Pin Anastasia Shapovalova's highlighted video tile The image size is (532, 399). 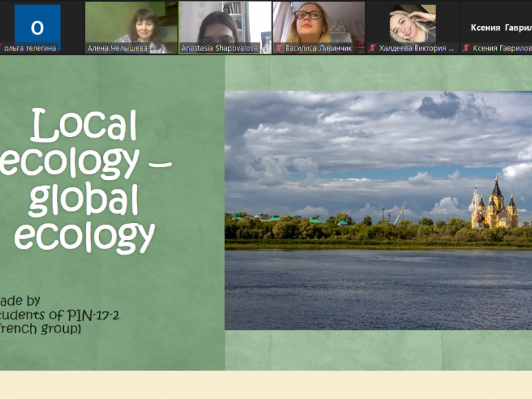pyautogui.click(x=225, y=23)
